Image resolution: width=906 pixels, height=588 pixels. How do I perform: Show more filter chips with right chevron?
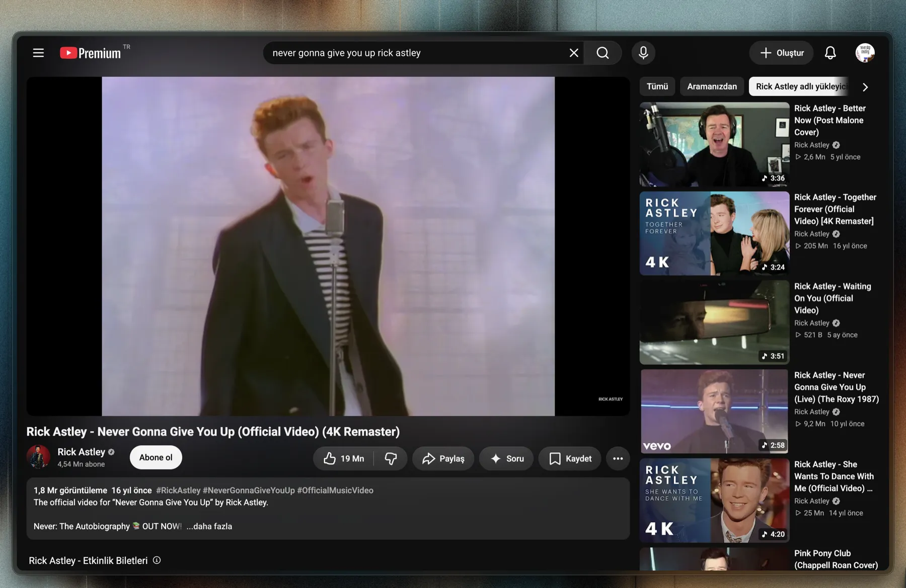point(865,87)
